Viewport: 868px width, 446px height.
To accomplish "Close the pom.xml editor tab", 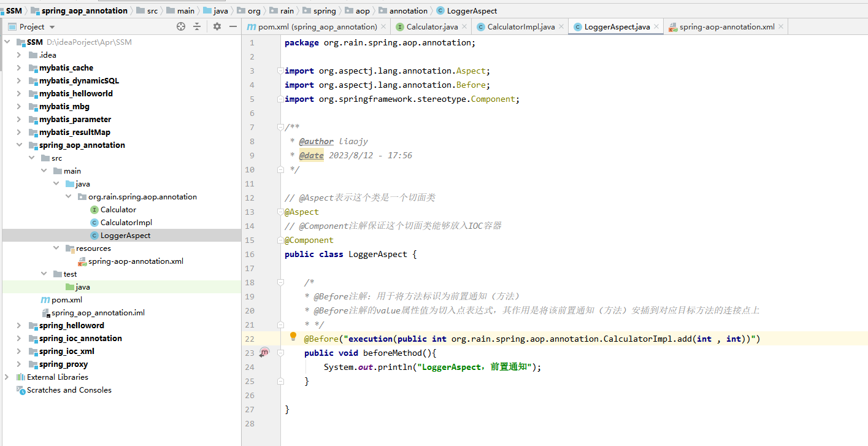I will point(384,26).
